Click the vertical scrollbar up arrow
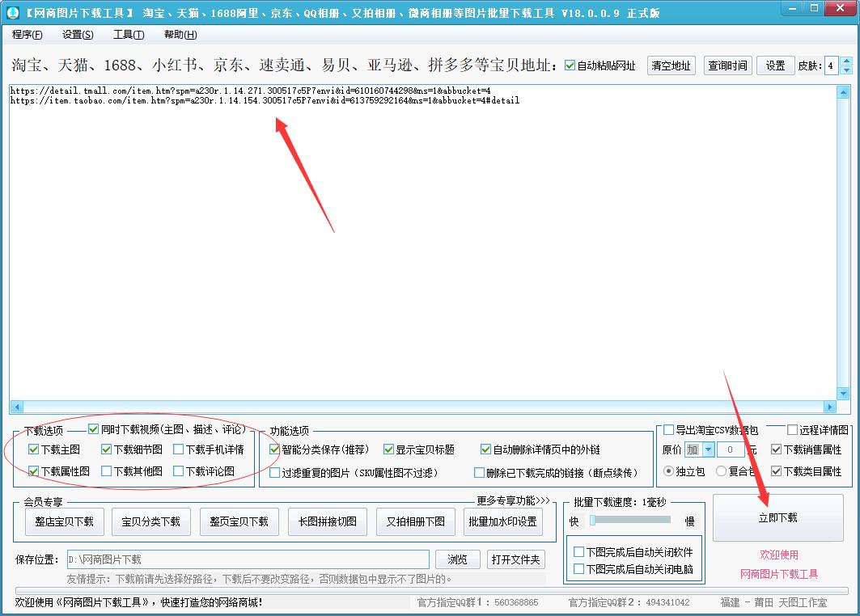 click(x=843, y=92)
